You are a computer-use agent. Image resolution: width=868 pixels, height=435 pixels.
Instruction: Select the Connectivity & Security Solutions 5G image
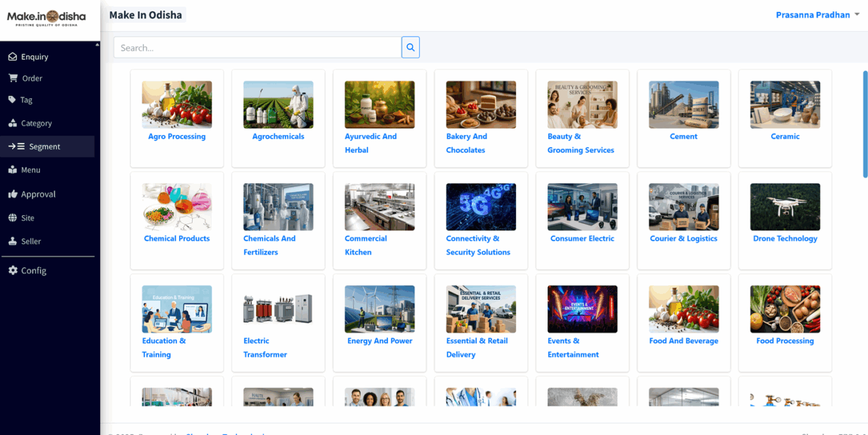[481, 207]
